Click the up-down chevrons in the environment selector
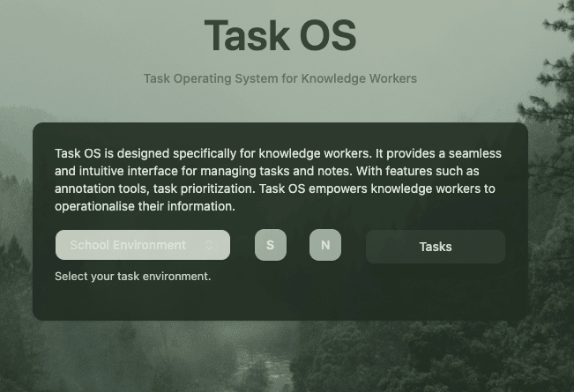The image size is (574, 392). [209, 245]
